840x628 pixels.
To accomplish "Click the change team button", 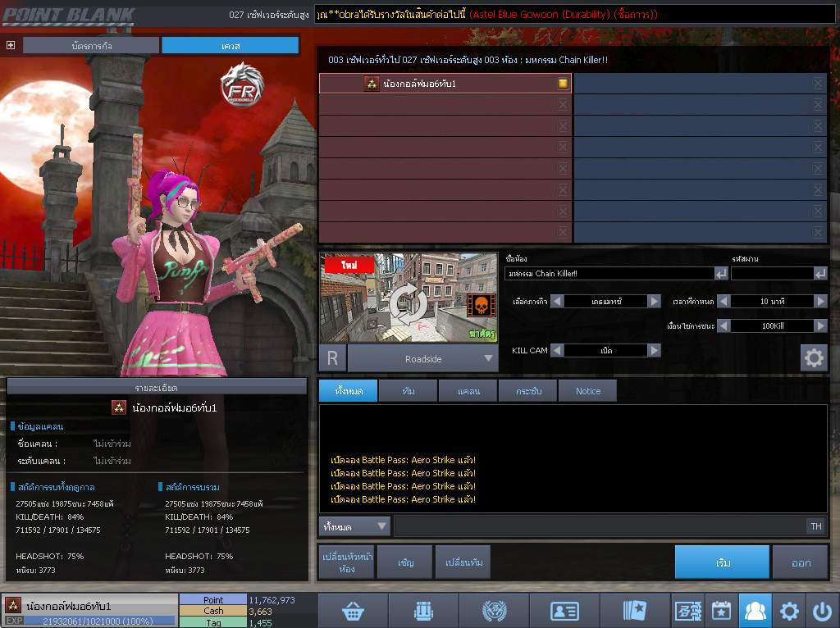I will (463, 562).
